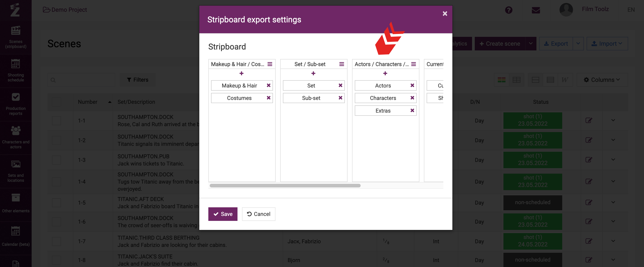
Task: Add item to Actors / Characters column
Action: click(385, 73)
